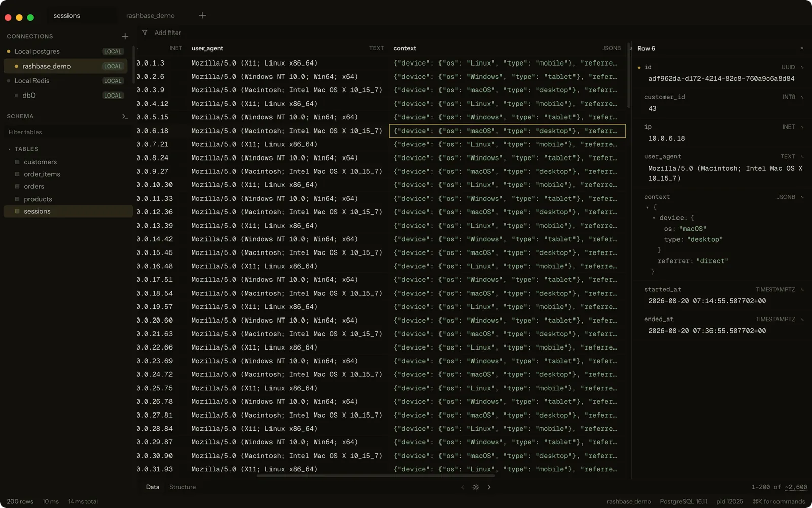
Task: Click the ip cell 0.0.1.3
Action: pos(161,63)
